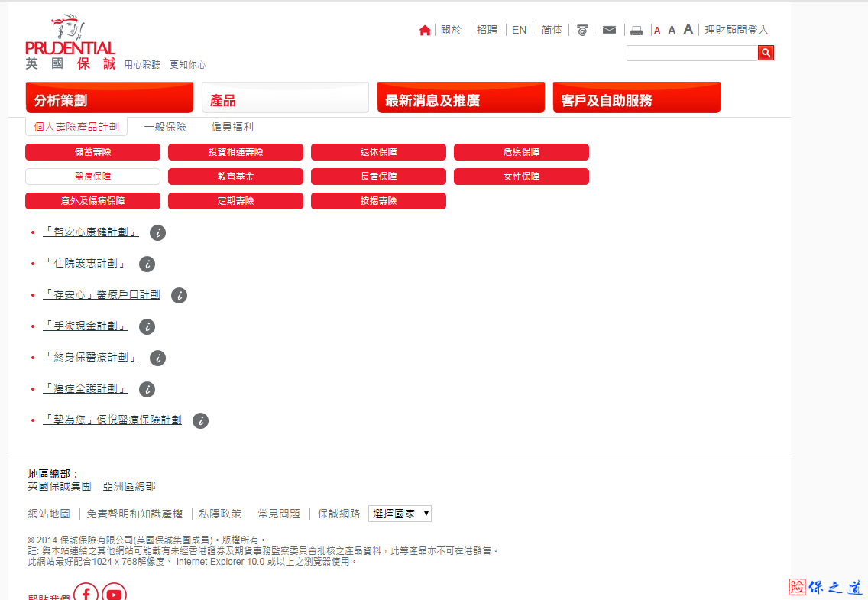Switch to the 僱員福利 tab
The width and height of the screenshot is (868, 600).
(x=232, y=127)
